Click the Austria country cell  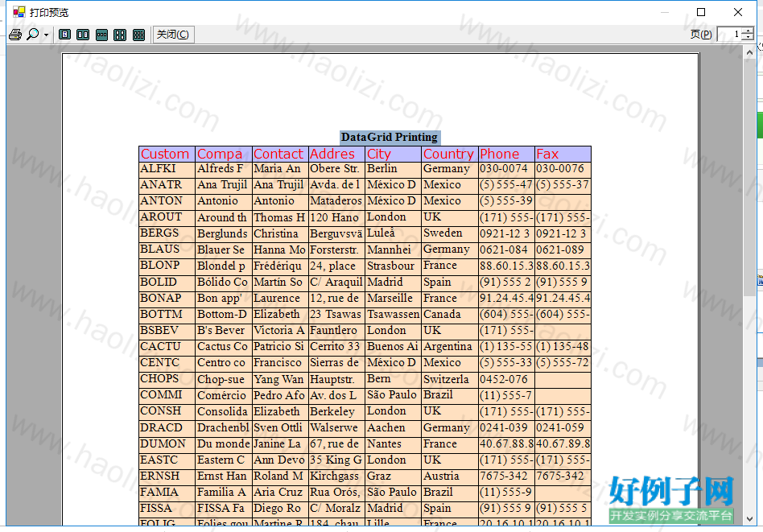(x=449, y=476)
